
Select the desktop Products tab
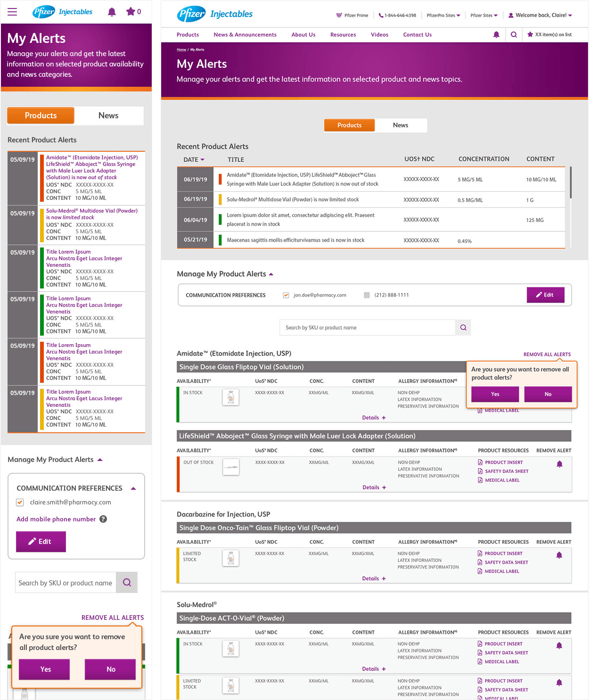click(349, 125)
